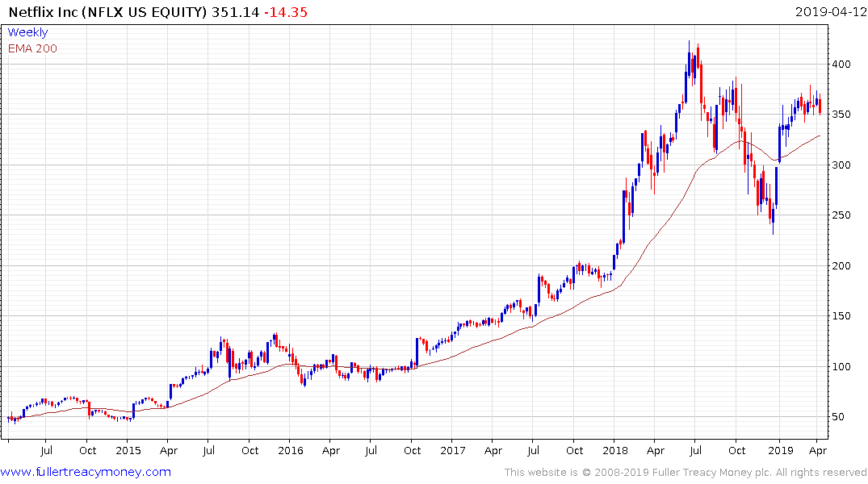Click the large blue candle at January 2018
Image resolution: width=868 pixels, height=484 pixels.
point(624,217)
